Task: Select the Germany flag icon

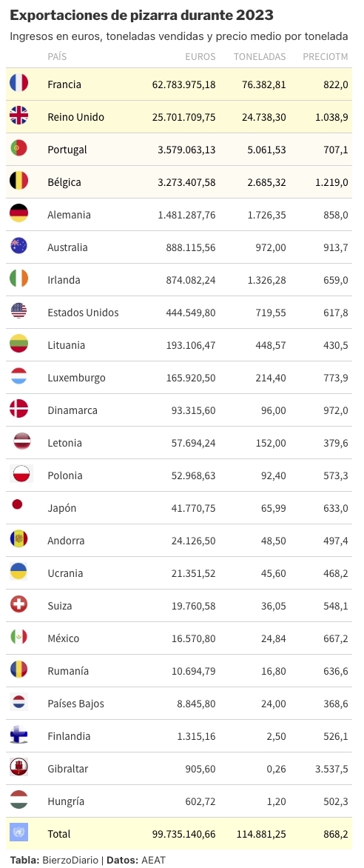Action: pos(18,214)
